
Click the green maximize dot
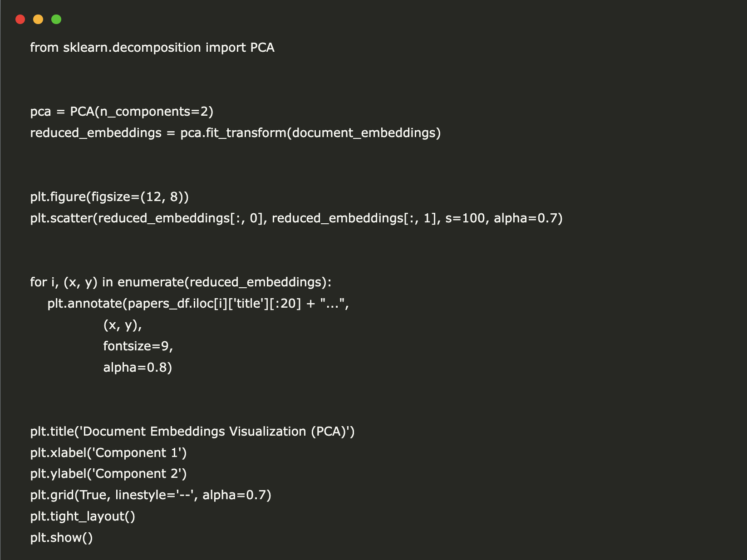(56, 19)
